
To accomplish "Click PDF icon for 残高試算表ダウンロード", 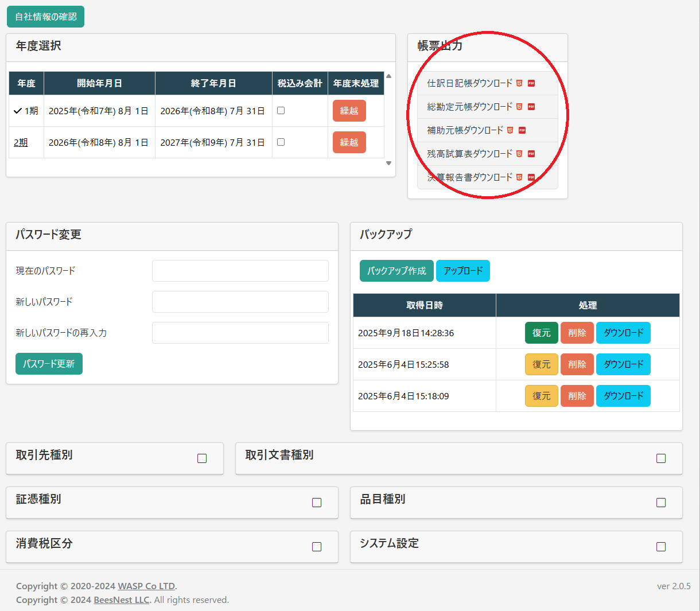I will tap(531, 154).
